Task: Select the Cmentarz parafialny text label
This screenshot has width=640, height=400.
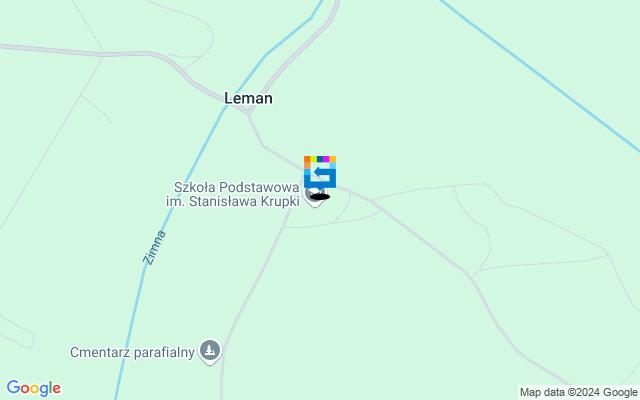Action: tap(132, 352)
